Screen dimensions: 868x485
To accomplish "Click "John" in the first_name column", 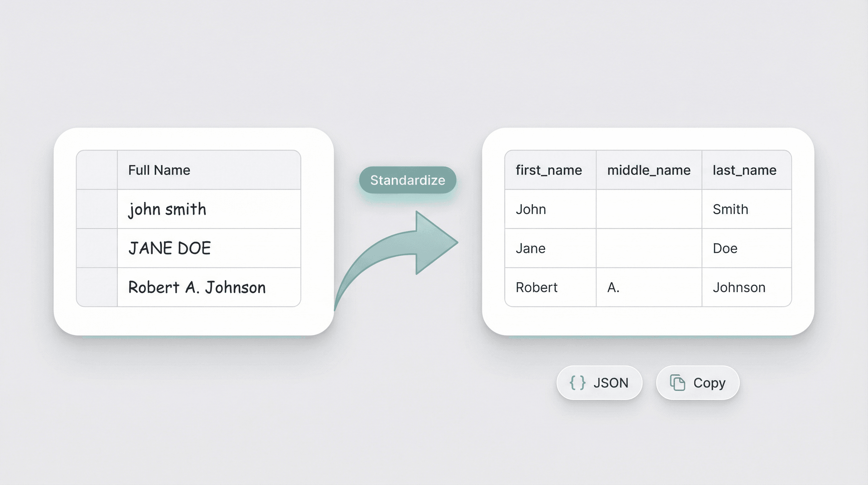I will (x=531, y=209).
